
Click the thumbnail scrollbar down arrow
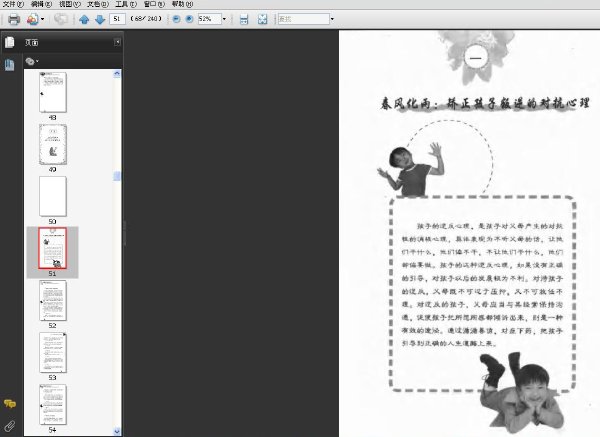(x=117, y=431)
